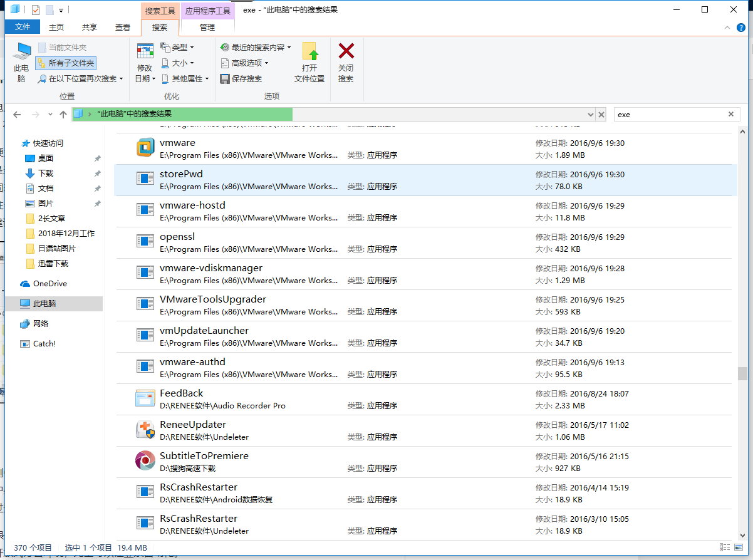Click the vmware-hostd file icon
The width and height of the screenshot is (753, 560).
[x=145, y=210]
